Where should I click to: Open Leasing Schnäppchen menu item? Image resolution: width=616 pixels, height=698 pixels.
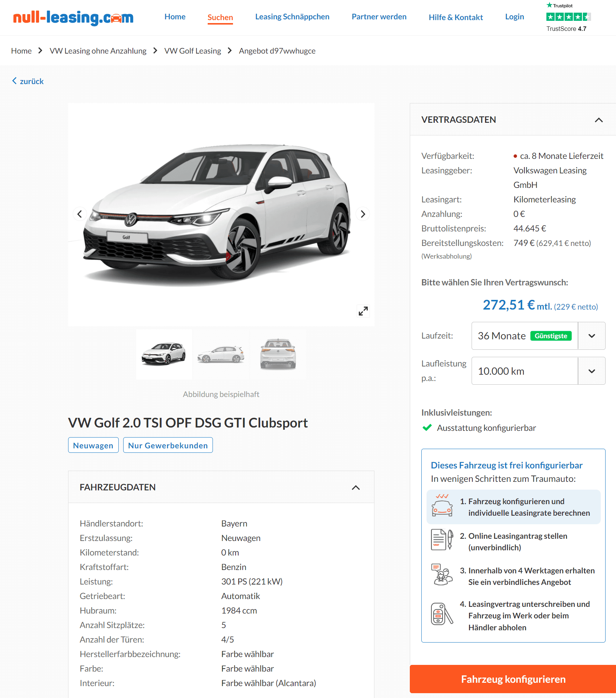tap(292, 17)
